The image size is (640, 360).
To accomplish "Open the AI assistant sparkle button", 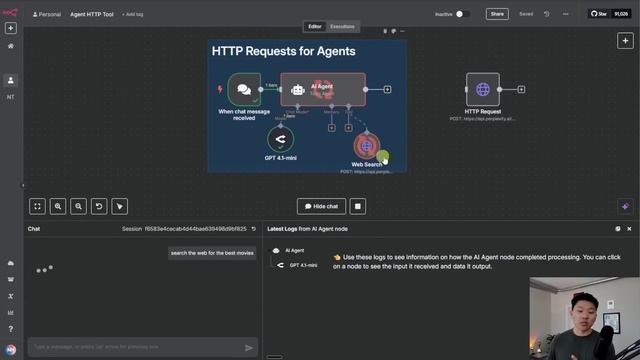I will click(625, 207).
